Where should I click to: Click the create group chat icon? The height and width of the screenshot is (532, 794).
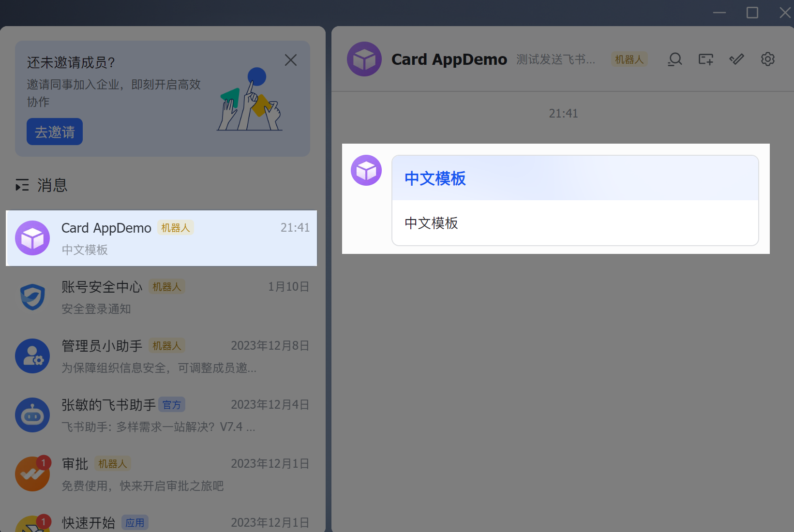tap(706, 59)
